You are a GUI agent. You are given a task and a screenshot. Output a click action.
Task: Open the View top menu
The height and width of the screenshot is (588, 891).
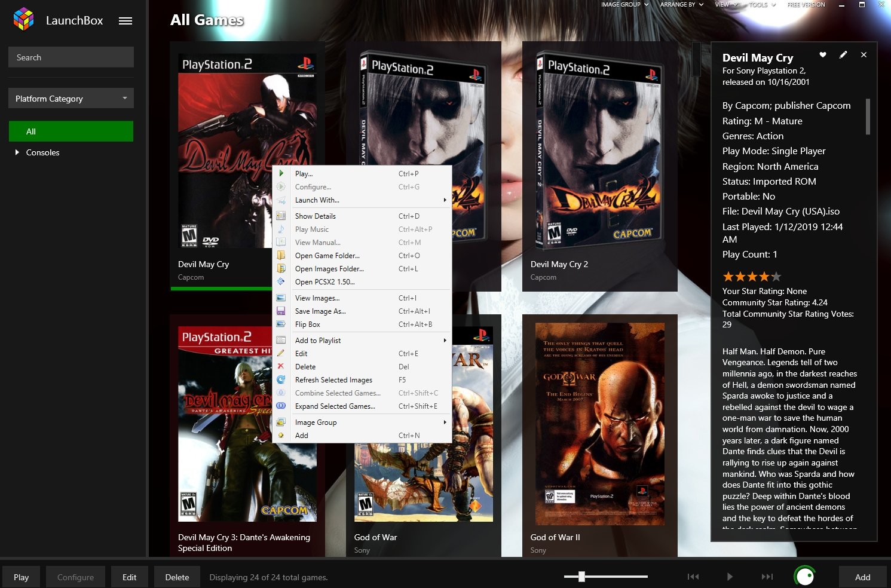pos(725,4)
